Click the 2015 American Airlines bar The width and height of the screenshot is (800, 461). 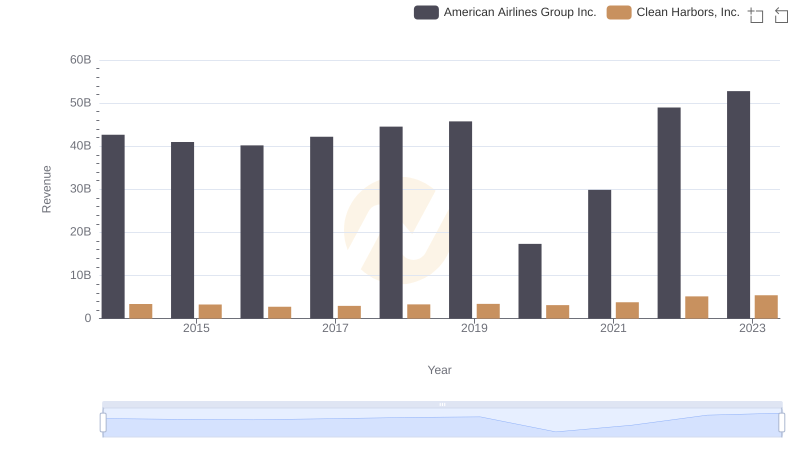click(x=183, y=230)
